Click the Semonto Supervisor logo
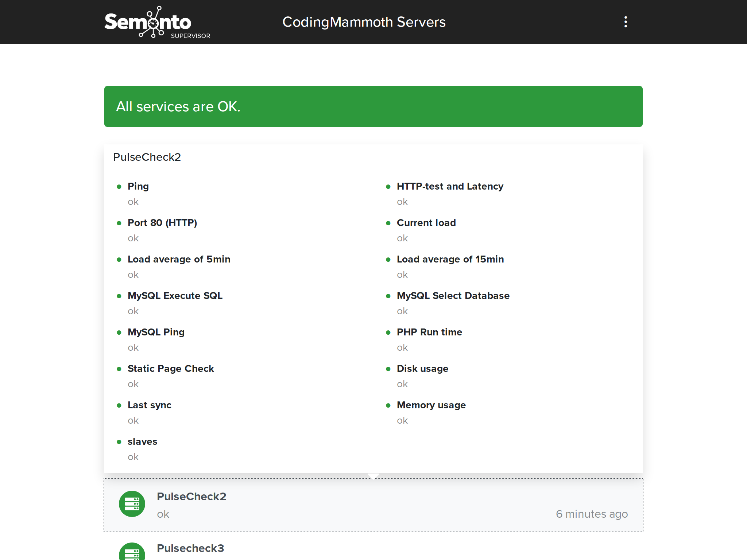The height and width of the screenshot is (560, 747). 157,22
